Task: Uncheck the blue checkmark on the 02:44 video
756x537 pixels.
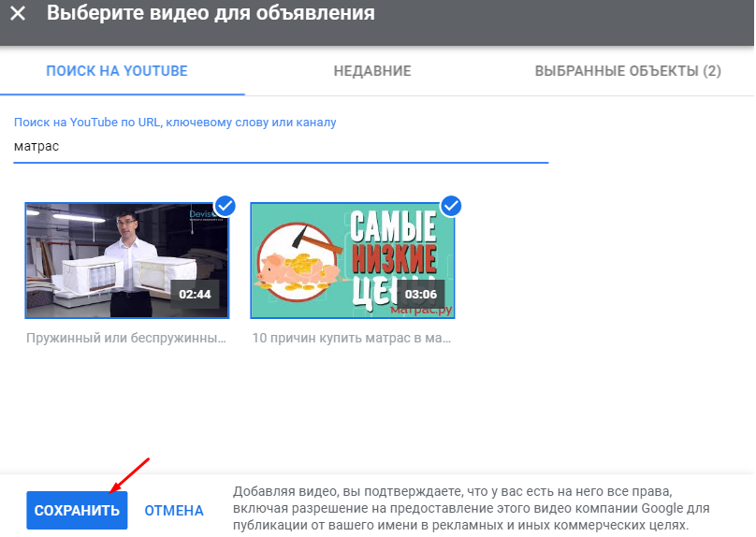Action: click(x=225, y=205)
